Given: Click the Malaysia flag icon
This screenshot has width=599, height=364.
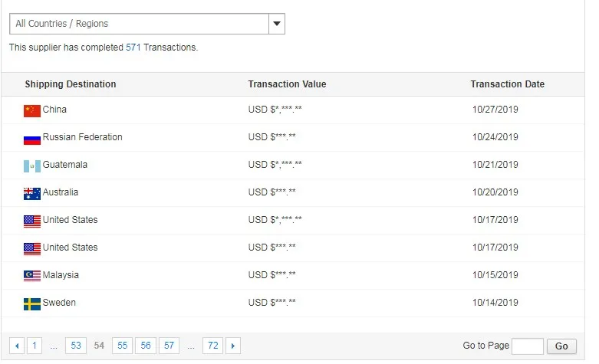Looking at the screenshot, I should click(31, 276).
